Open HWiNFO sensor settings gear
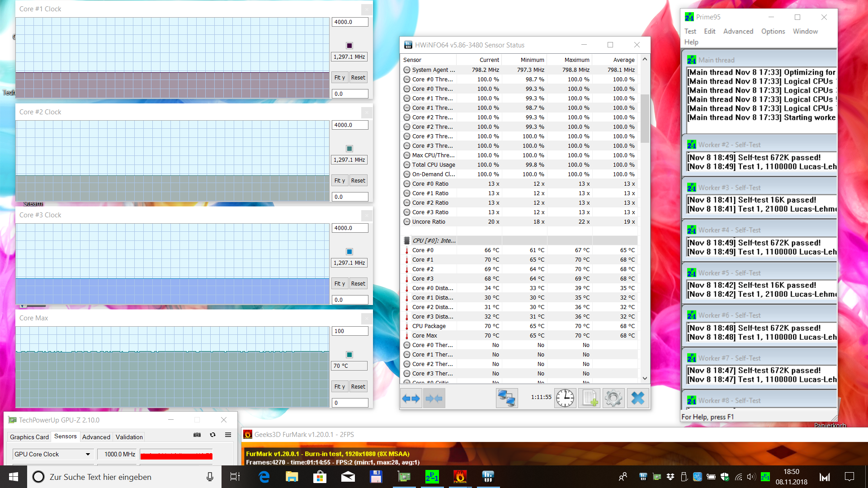Screen dimensions: 868x488 pos(613,398)
